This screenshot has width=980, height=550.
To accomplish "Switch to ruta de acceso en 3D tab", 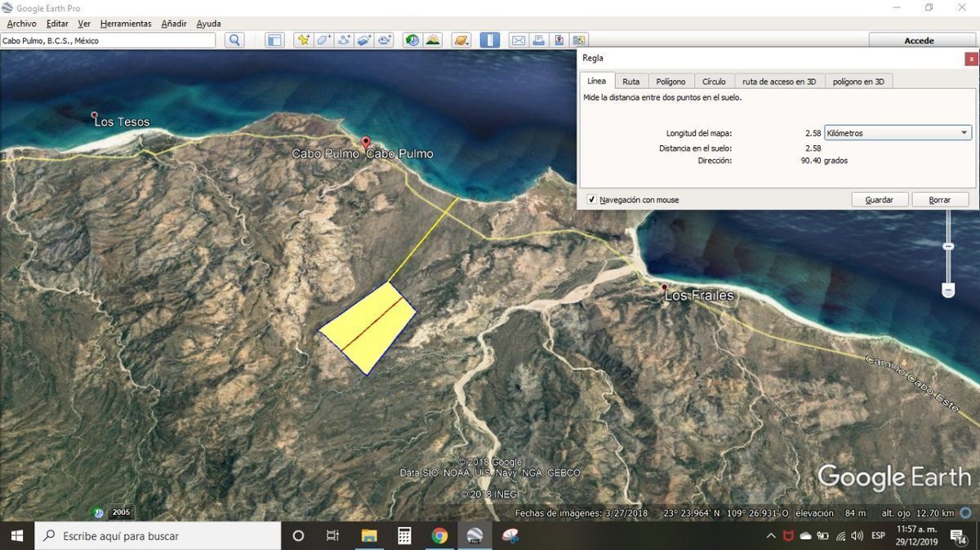I will point(779,82).
